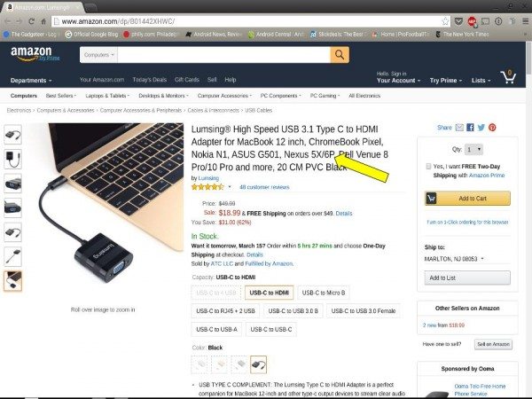Open the Today's Deals nav item
532x399 pixels.
(149, 80)
